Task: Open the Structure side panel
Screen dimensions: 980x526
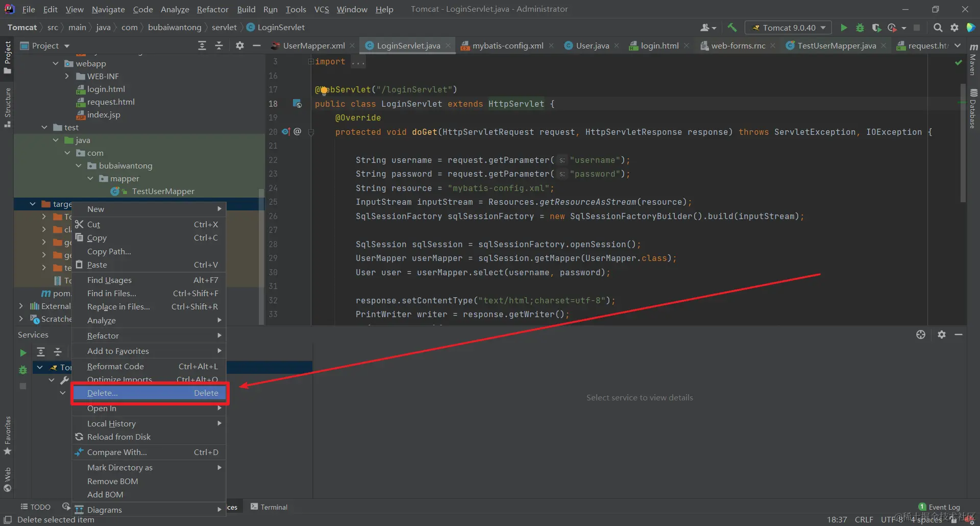Action: pos(8,108)
